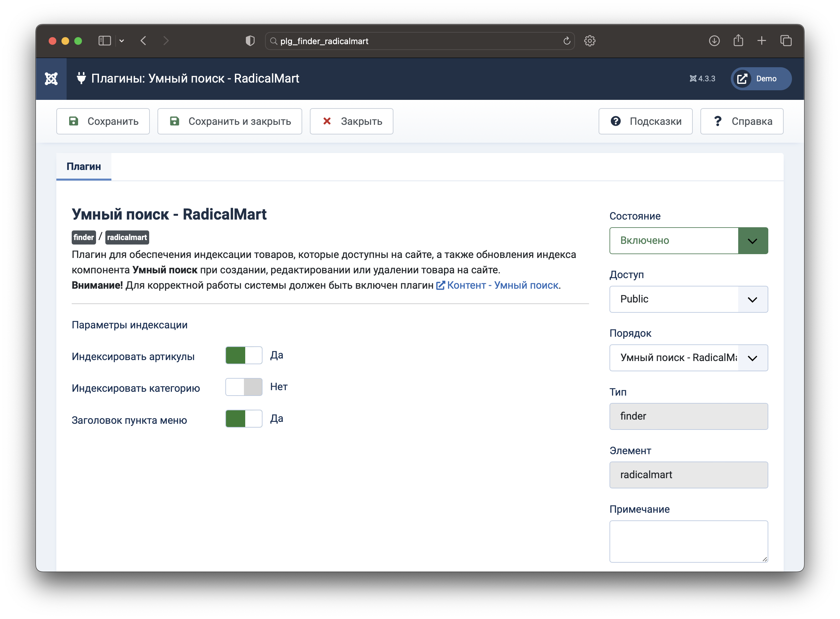Click the radicalmart badge
Viewport: 840px width, 619px height.
pos(127,237)
